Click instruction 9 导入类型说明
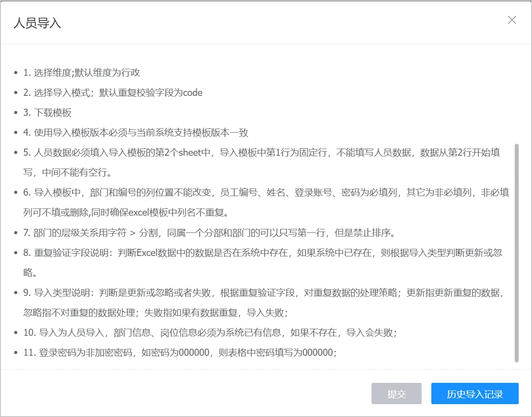Viewport: 532px width, 417px height. point(262,293)
